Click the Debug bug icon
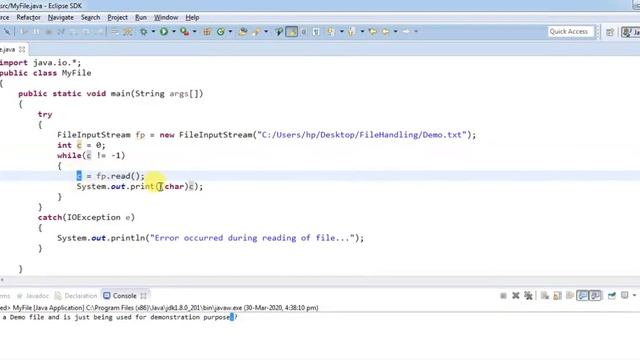Image resolution: width=640 pixels, height=360 pixels. (144, 31)
